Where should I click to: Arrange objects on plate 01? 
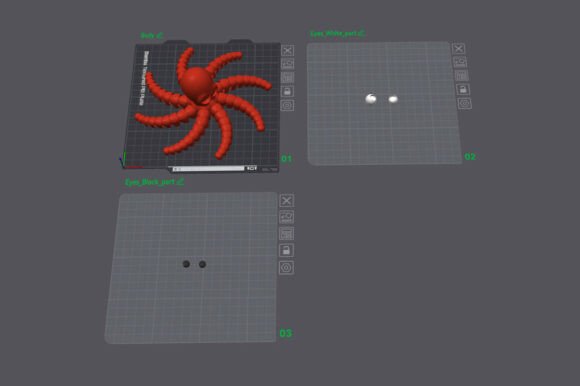(x=288, y=78)
